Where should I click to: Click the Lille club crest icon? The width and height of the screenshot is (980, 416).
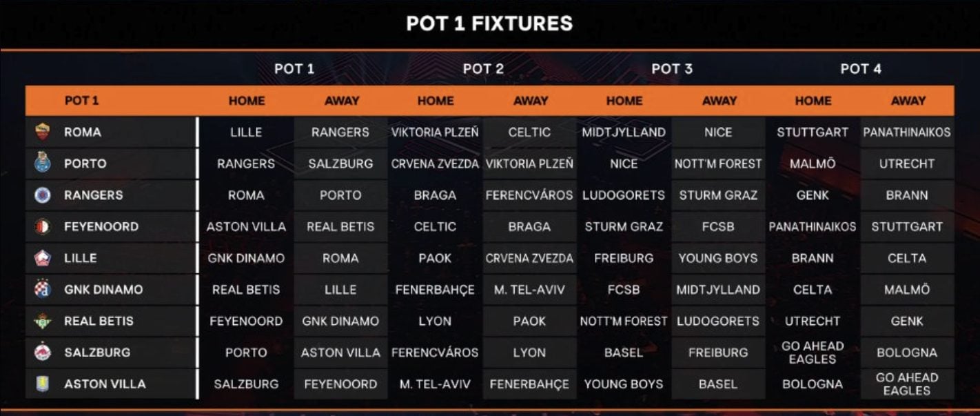pyautogui.click(x=43, y=258)
